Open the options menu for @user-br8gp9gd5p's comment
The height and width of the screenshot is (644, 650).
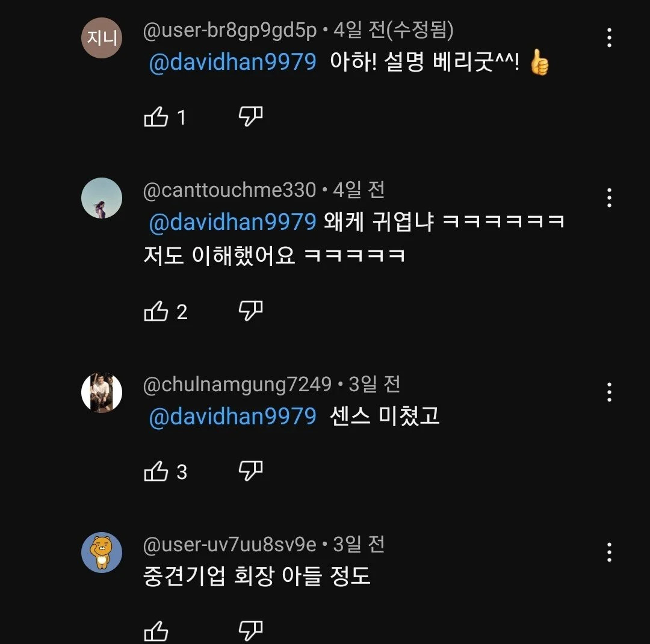(x=609, y=37)
